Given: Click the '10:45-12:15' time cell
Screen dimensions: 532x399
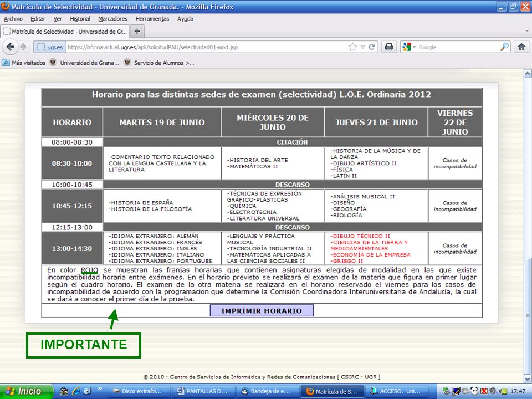Looking at the screenshot, I should (x=72, y=206).
